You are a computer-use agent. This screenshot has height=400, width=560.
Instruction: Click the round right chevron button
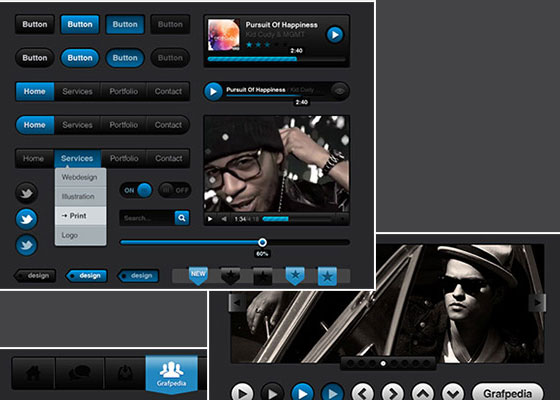(x=393, y=393)
